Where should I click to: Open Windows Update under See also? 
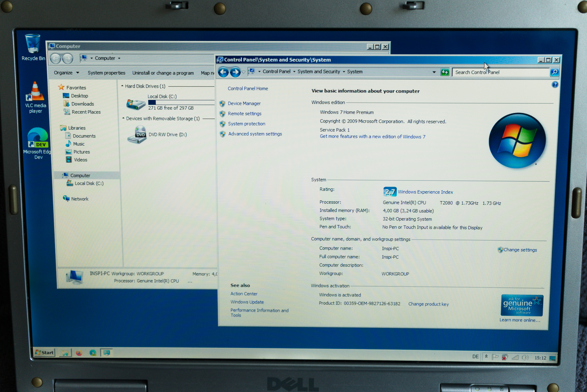247,302
